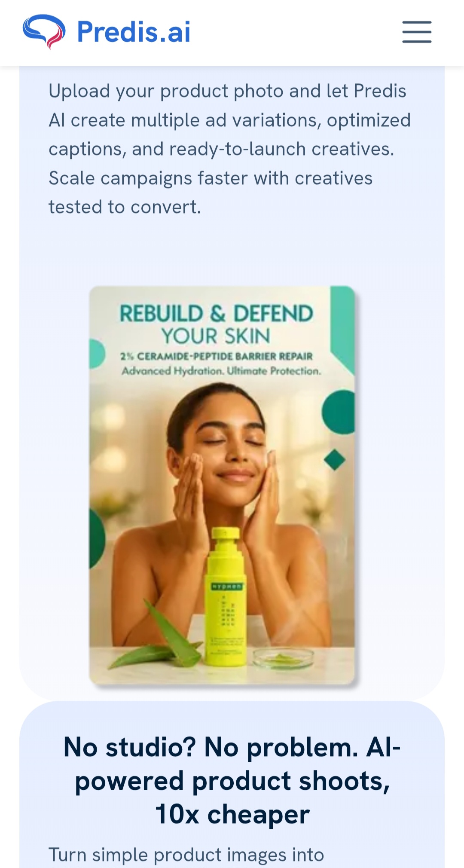Click the 2% CERAMIDE-PEPTIDE BARRIER REPAIR line
Image resolution: width=464 pixels, height=868 pixels.
216,356
